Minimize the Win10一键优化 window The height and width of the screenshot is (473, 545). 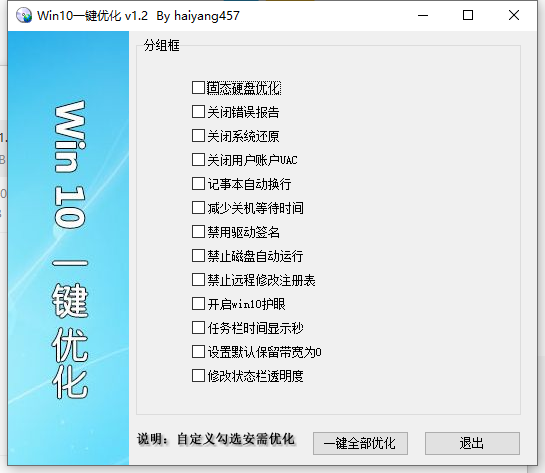pyautogui.click(x=423, y=16)
